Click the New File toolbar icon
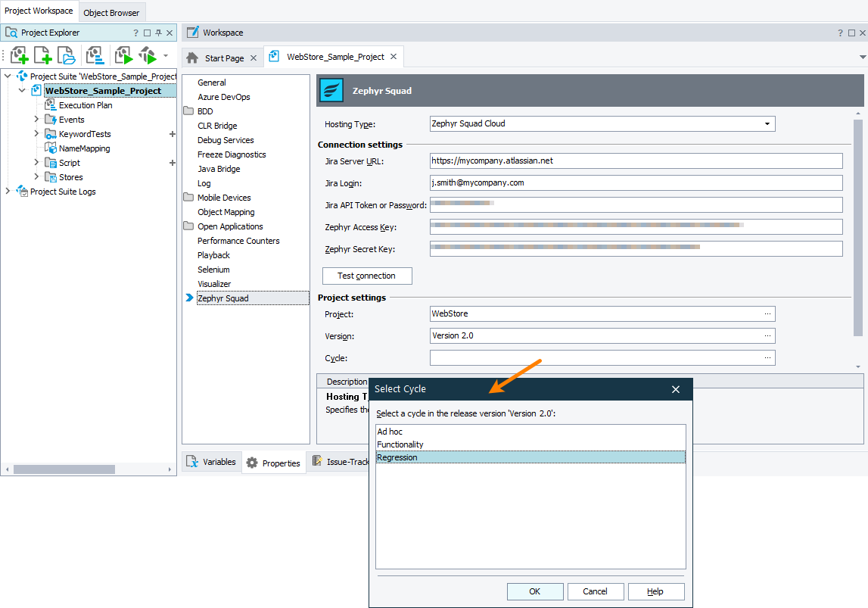 click(42, 55)
